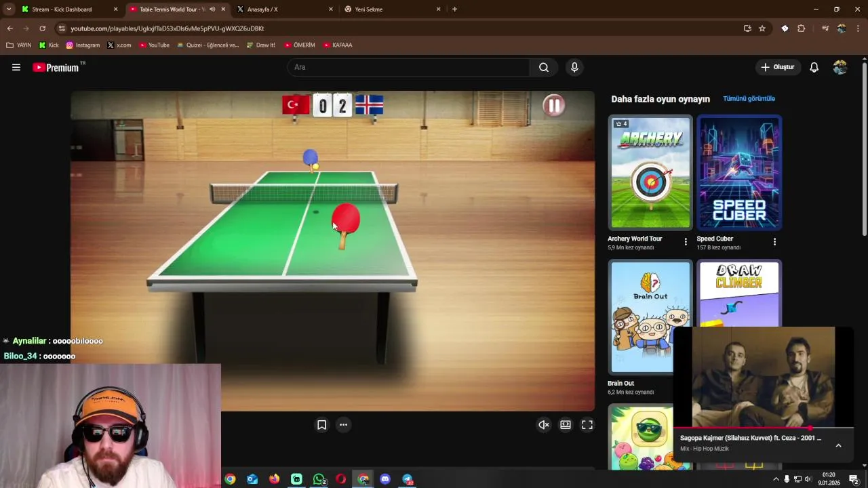Screen dimensions: 868x488
Task: Open the Speed Cuber game thumbnail
Action: (x=739, y=173)
